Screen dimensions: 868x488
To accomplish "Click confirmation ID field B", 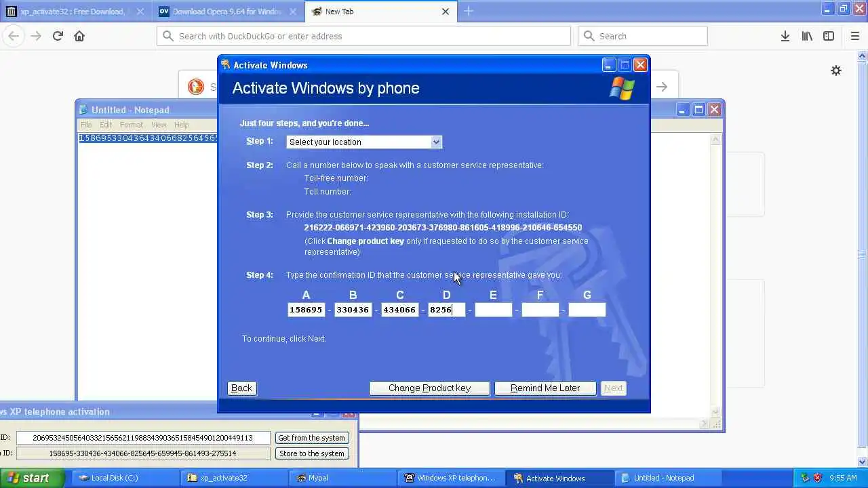I will click(353, 310).
